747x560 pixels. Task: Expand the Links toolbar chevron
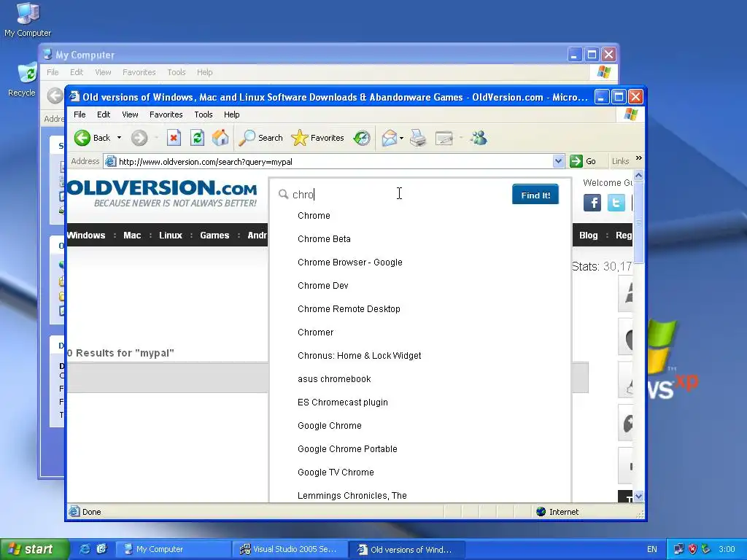click(639, 158)
